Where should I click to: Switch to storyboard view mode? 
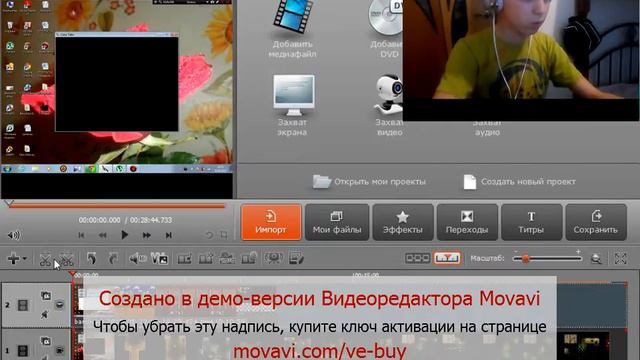417,258
